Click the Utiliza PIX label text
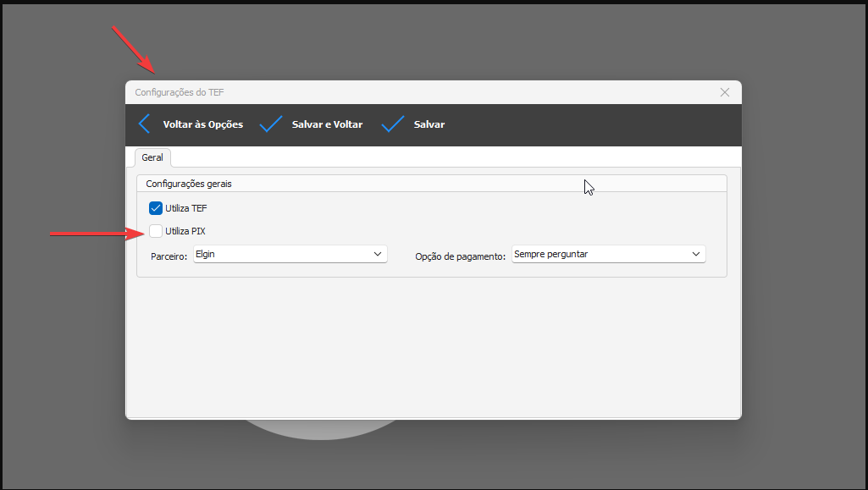Screen dimensions: 868x490 click(185, 230)
